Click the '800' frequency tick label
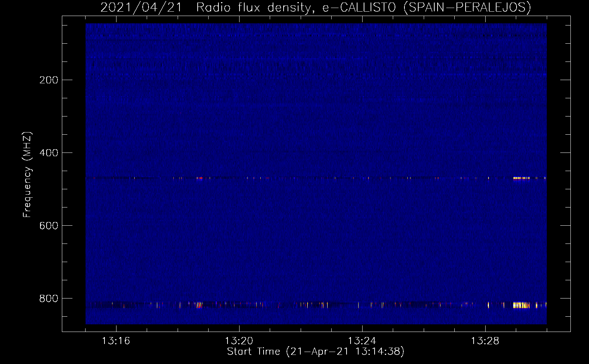This screenshot has width=589, height=364. click(x=49, y=298)
